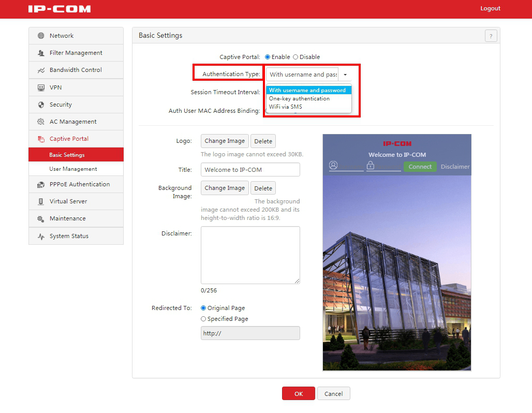Click the System Status pulse icon
The height and width of the screenshot is (413, 532).
[x=41, y=236]
